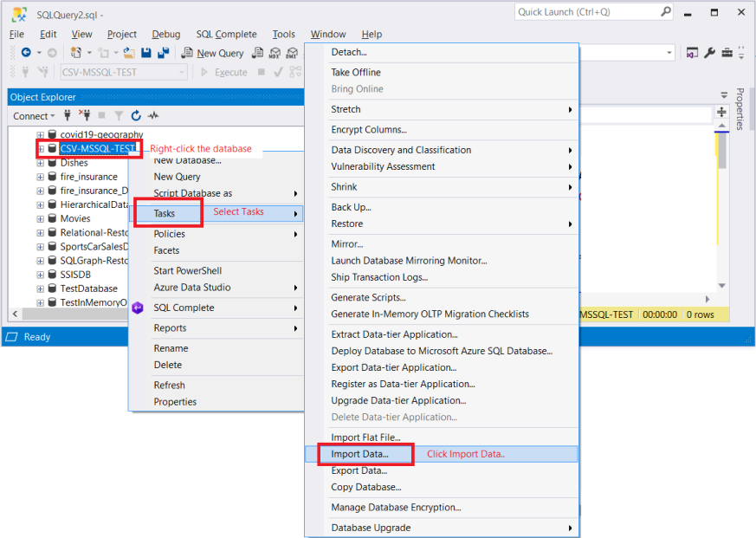Select Back Up from the Tasks submenu

pos(352,206)
